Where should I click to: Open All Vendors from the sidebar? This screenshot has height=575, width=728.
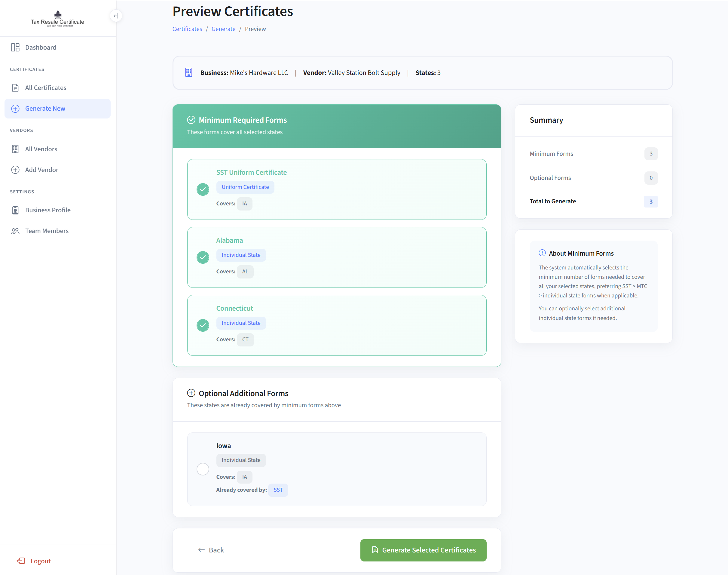tap(15, 149)
